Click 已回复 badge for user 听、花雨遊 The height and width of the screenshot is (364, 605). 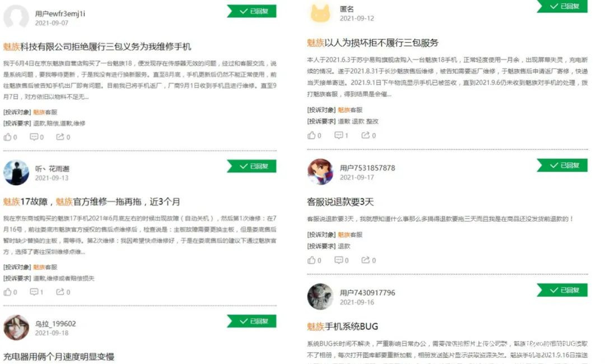point(252,166)
